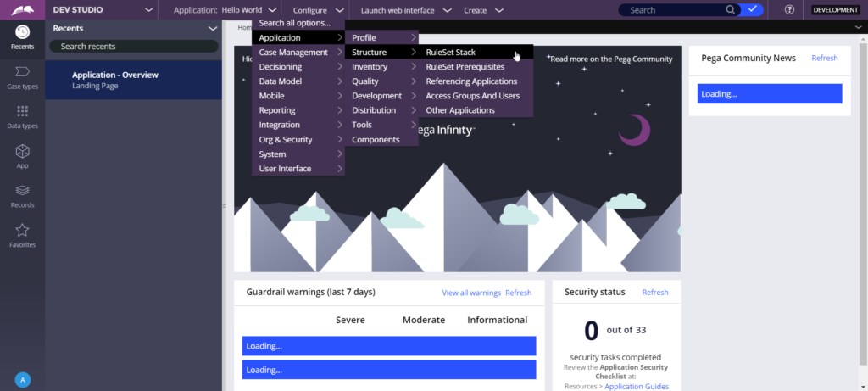Open the Distribution submenu
The width and height of the screenshot is (868, 391).
[381, 110]
